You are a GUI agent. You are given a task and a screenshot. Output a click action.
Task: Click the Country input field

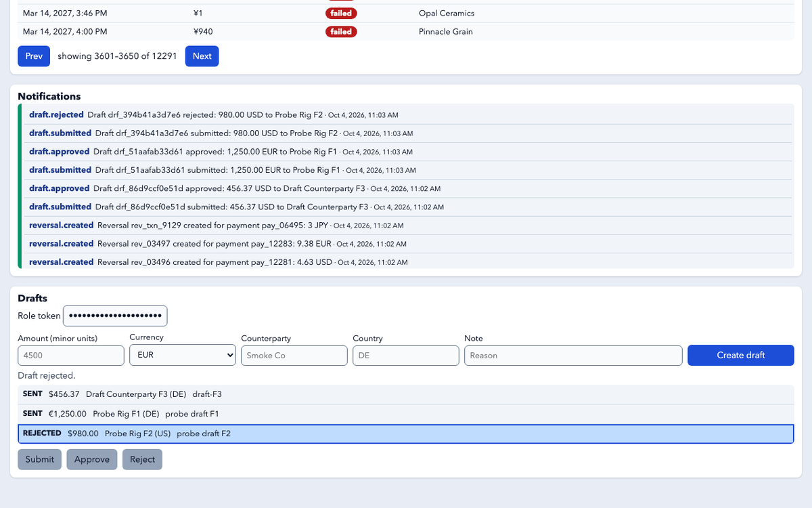[406, 355]
